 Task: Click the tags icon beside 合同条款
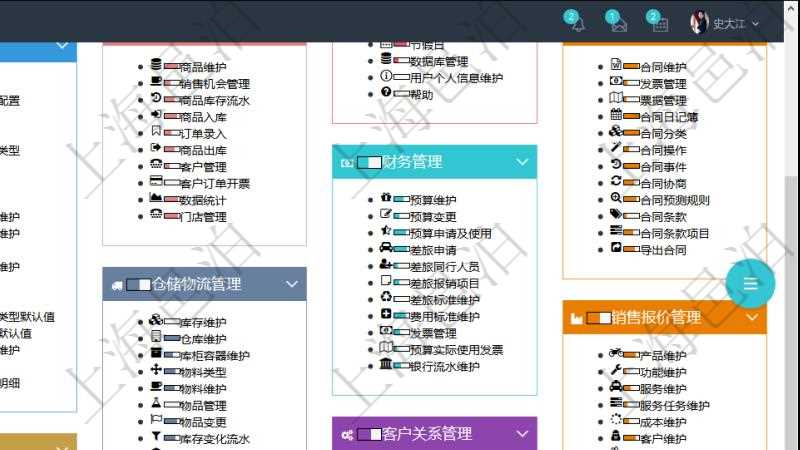pyautogui.click(x=616, y=214)
